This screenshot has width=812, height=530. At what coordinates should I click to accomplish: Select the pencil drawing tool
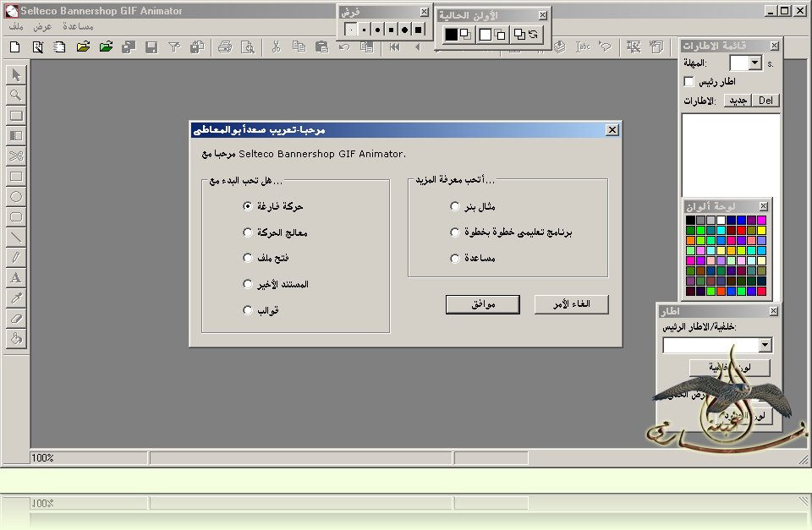pos(16,257)
